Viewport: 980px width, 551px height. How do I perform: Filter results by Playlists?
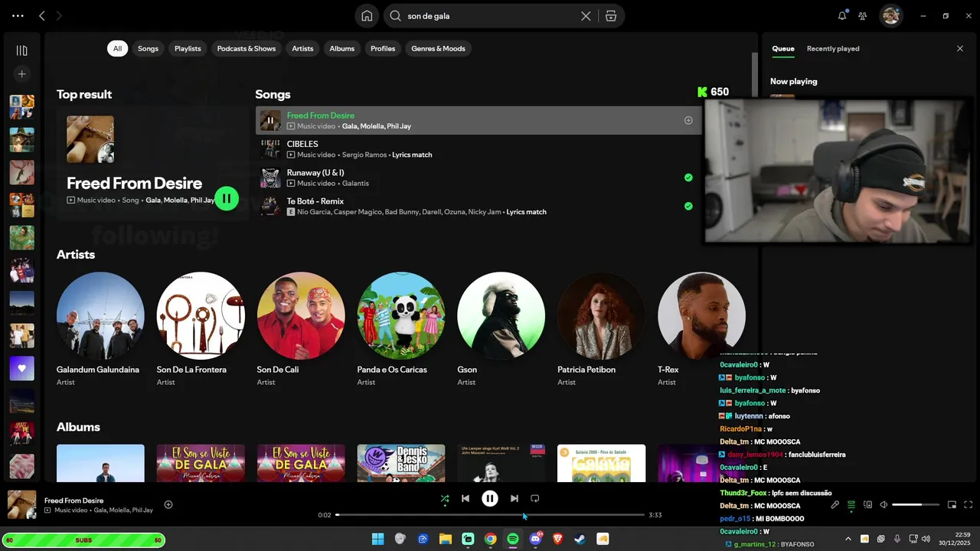pos(188,48)
